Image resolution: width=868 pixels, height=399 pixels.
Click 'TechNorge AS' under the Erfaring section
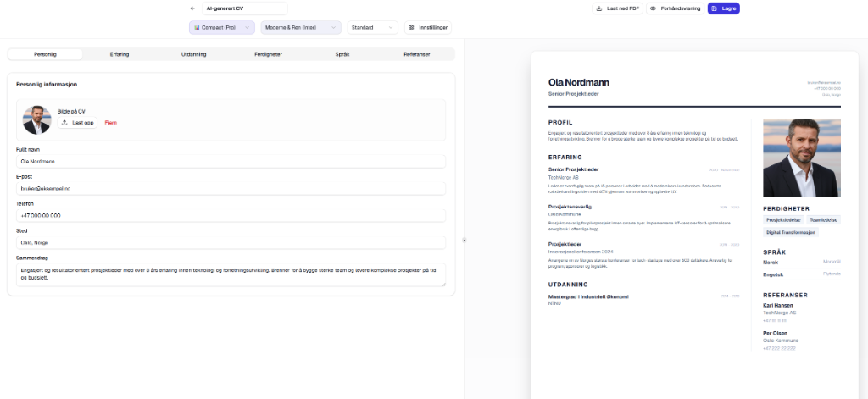pos(563,178)
